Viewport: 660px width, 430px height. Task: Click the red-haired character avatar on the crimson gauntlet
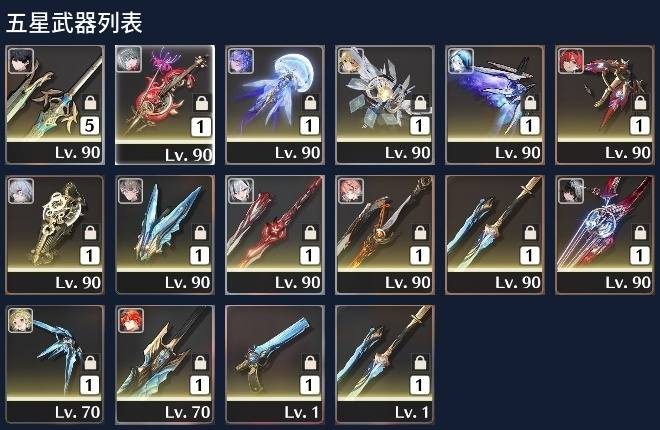coord(570,61)
